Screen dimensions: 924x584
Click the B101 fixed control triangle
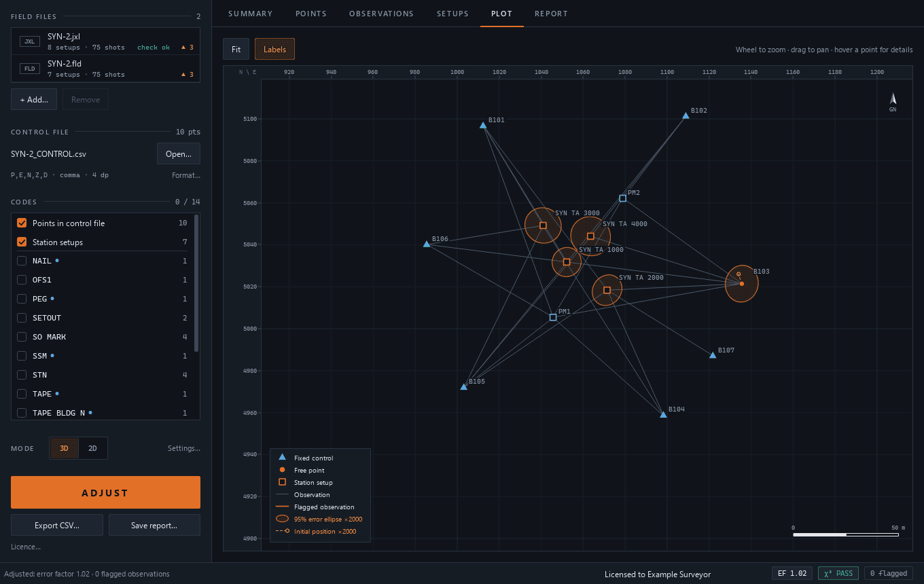pyautogui.click(x=483, y=125)
